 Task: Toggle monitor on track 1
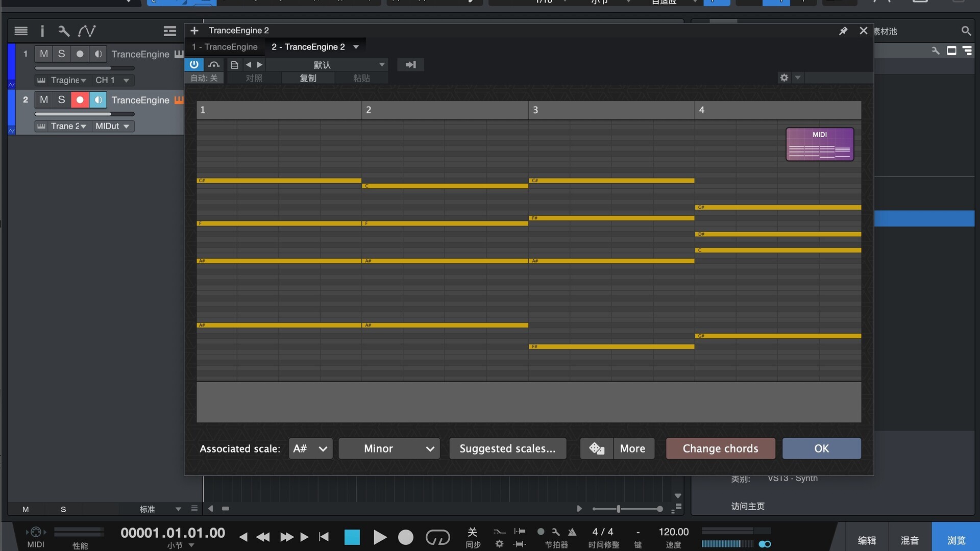(98, 54)
